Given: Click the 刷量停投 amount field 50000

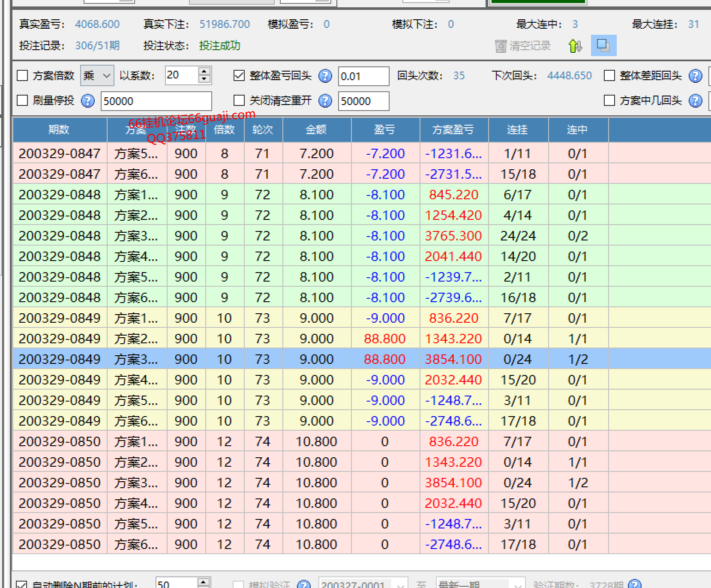Looking at the screenshot, I should click(x=156, y=101).
